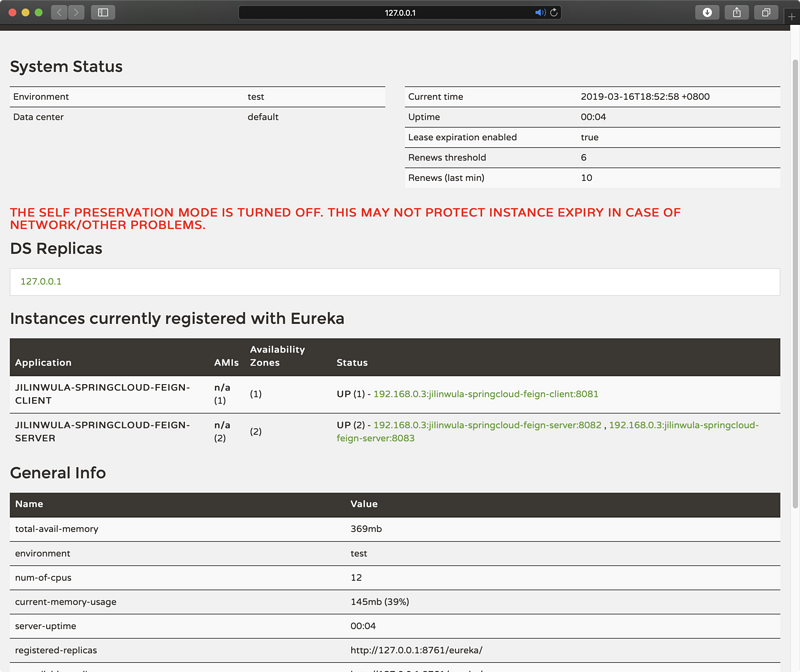Select server-uptime value 00:04

363,626
